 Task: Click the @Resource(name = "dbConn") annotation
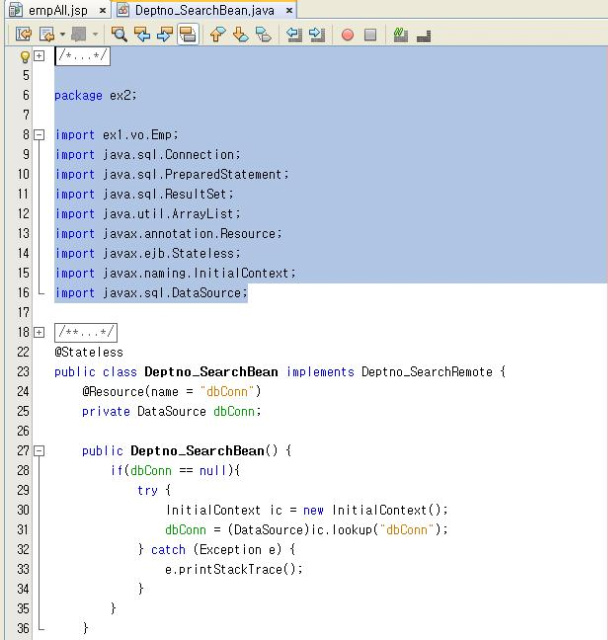coord(171,391)
